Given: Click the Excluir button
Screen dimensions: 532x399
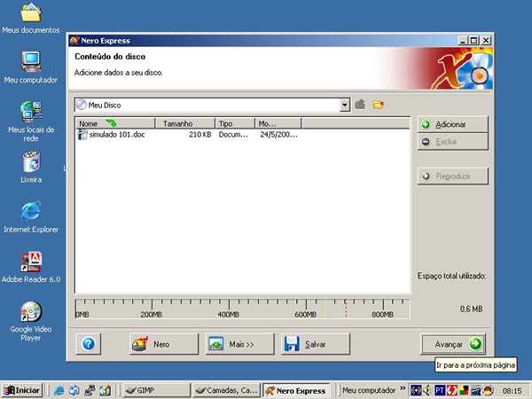Looking at the screenshot, I should tap(452, 142).
